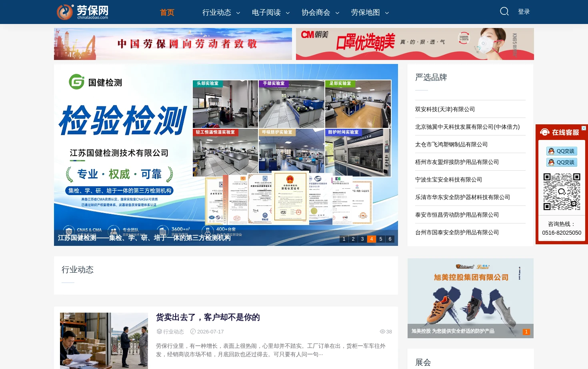Open the 行业动态 navigation menu
Image resolution: width=588 pixels, height=369 pixels.
click(217, 12)
